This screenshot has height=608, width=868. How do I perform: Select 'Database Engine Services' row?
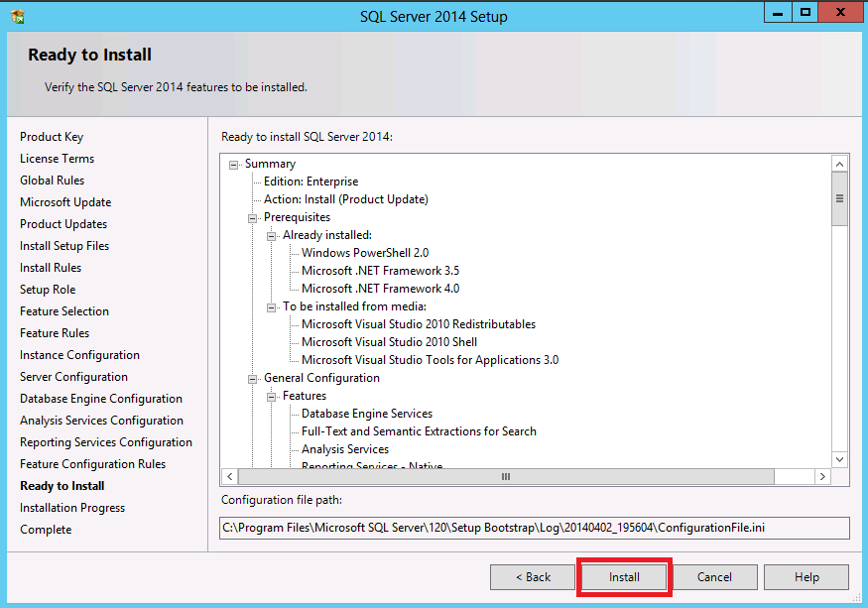367,414
